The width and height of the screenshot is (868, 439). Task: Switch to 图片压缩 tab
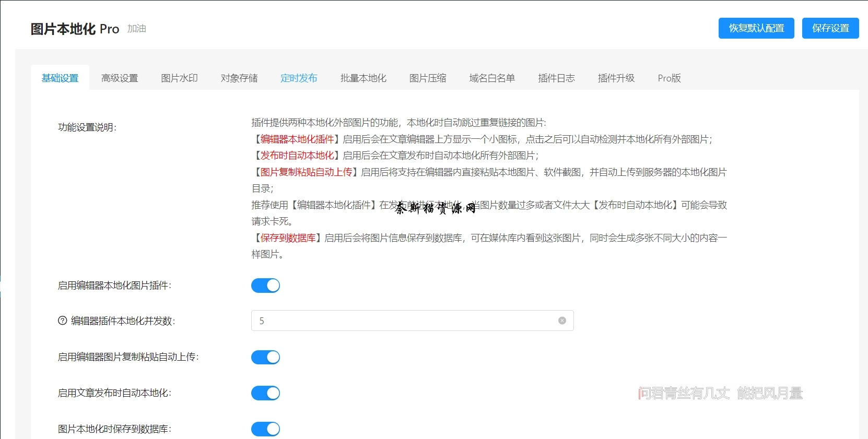[x=428, y=78]
